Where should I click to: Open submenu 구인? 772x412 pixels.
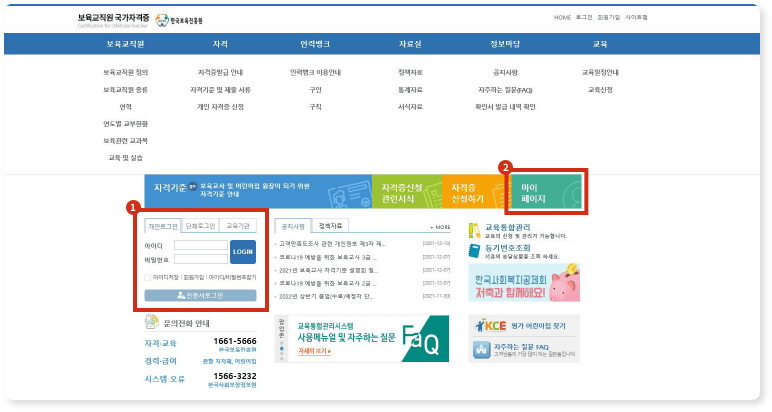pos(315,90)
